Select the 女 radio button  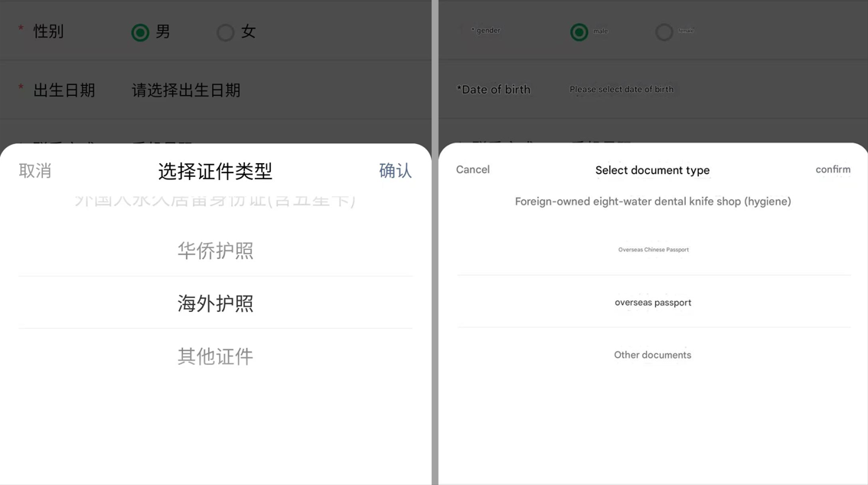[225, 32]
